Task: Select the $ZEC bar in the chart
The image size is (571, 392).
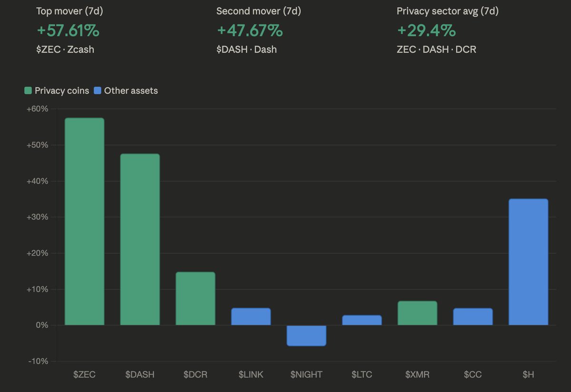Action: click(x=84, y=221)
